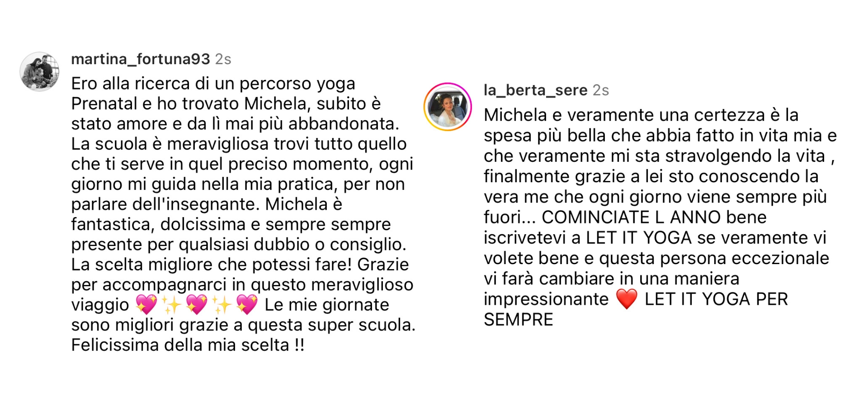Click the pink heart emoji before Le mie giornate

click(x=247, y=304)
